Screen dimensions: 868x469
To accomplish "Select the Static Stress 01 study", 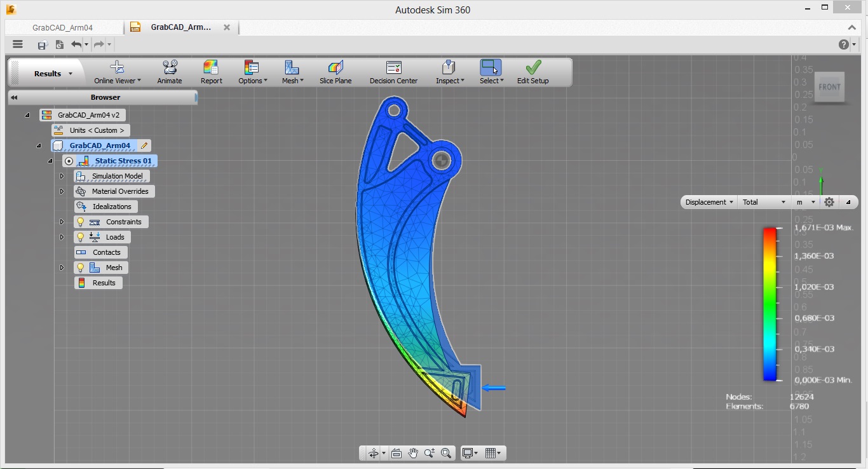I will point(117,161).
